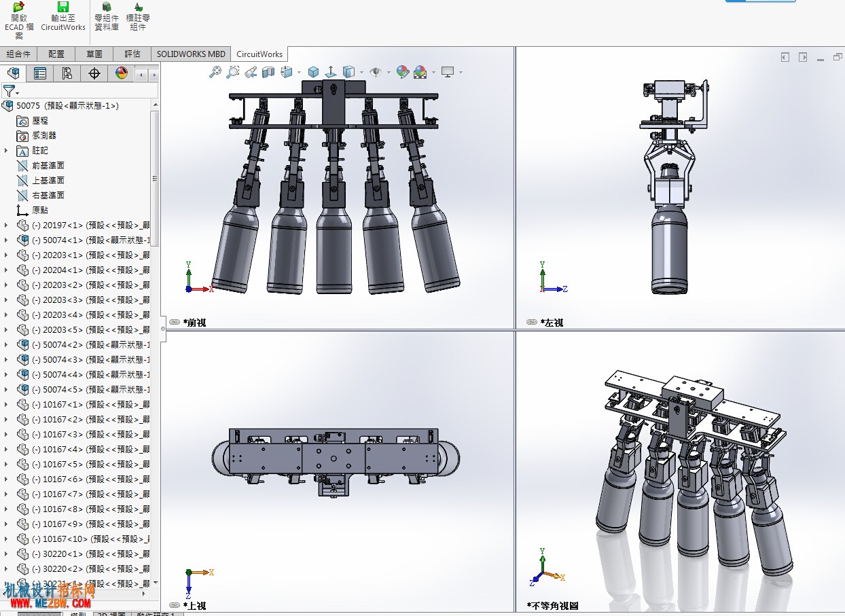Expand the 20204<1> component node

(6, 270)
